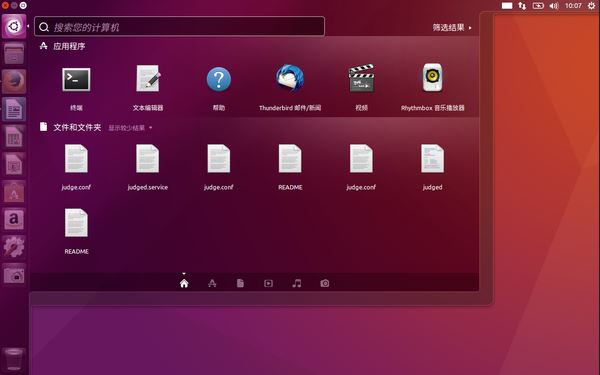Switch to the Home lens
The height and width of the screenshot is (375, 600).
coord(184,283)
